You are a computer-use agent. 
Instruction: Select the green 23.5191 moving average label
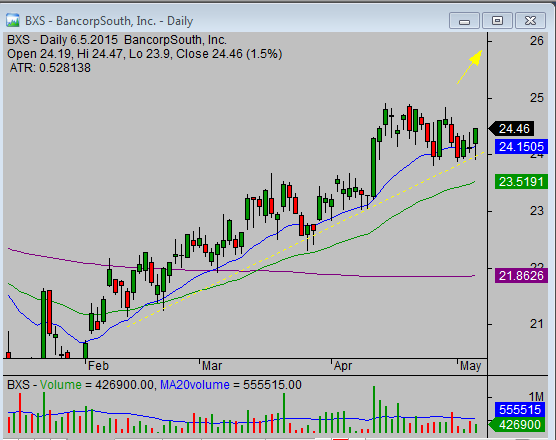521,182
